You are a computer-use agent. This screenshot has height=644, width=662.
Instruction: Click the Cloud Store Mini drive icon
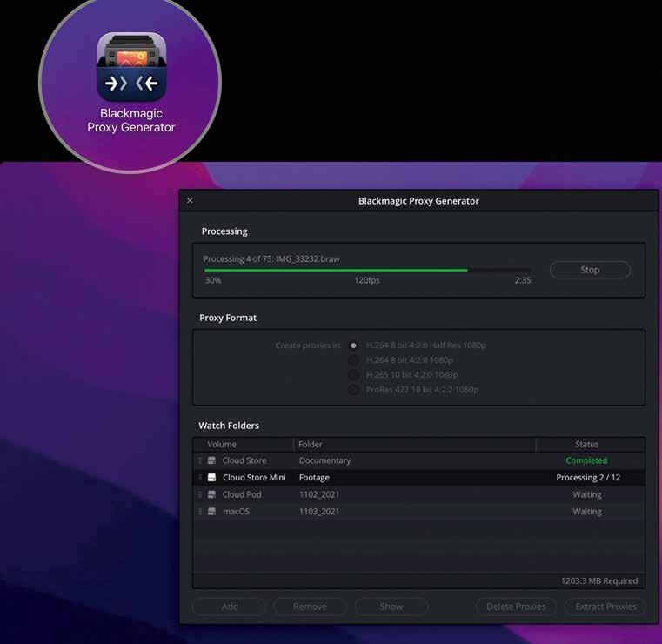click(212, 477)
